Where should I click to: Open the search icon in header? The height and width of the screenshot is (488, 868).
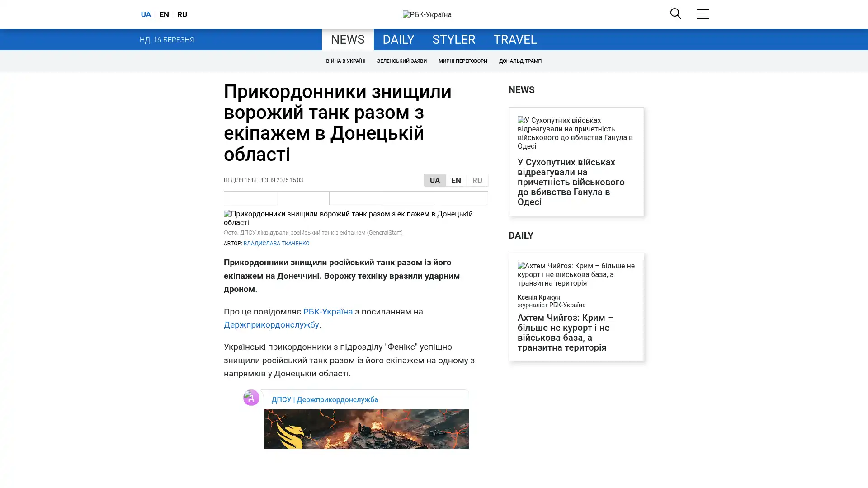pyautogui.click(x=675, y=14)
